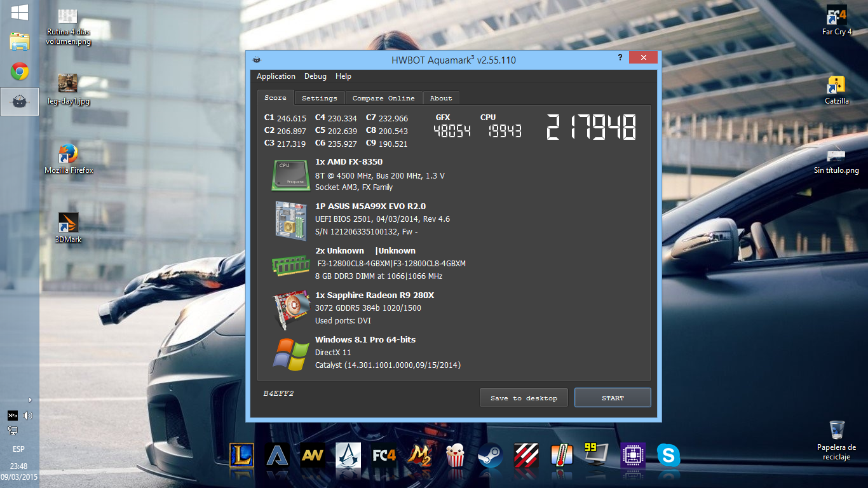
Task: Click the motherboard icon
Action: point(291,220)
